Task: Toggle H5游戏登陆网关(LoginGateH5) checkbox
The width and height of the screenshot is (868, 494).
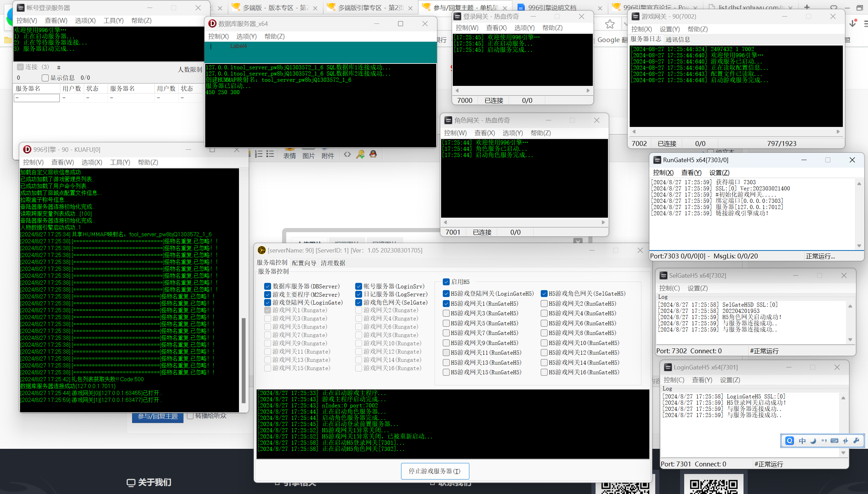Action: tap(446, 294)
